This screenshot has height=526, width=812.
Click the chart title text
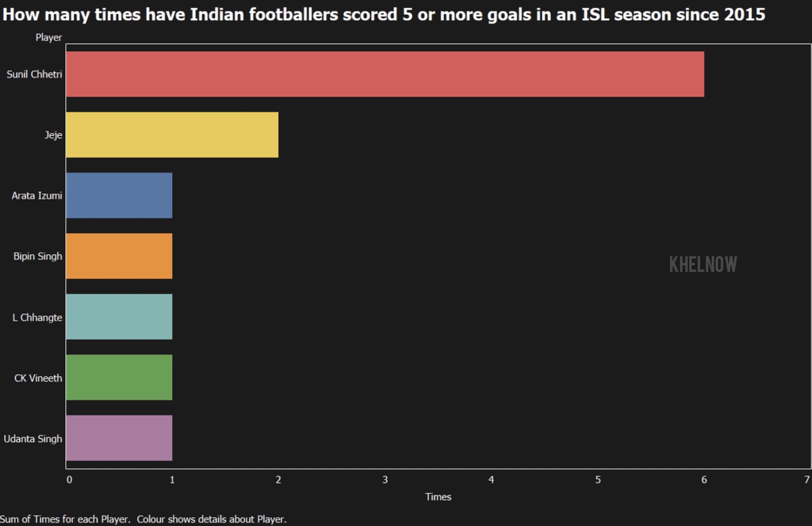(384, 15)
